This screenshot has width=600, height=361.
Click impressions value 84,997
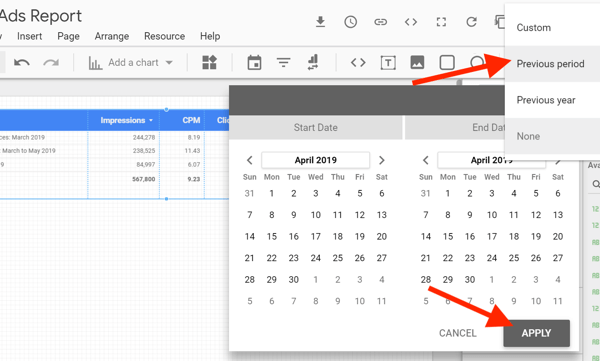[145, 165]
